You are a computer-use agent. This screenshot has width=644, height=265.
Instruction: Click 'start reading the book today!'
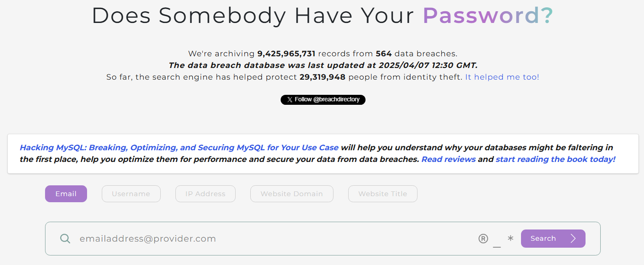point(555,159)
